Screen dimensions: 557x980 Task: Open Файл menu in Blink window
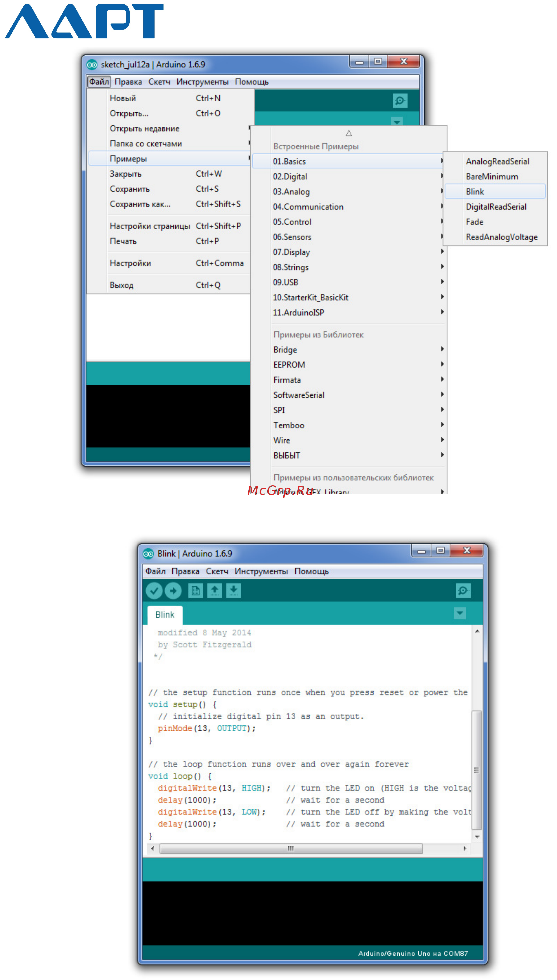[x=155, y=571]
